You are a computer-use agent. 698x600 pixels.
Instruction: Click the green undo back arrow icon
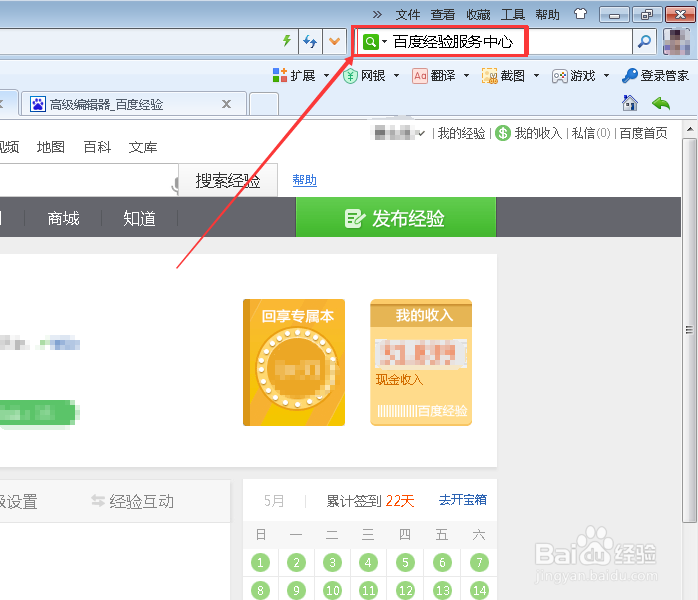(661, 104)
